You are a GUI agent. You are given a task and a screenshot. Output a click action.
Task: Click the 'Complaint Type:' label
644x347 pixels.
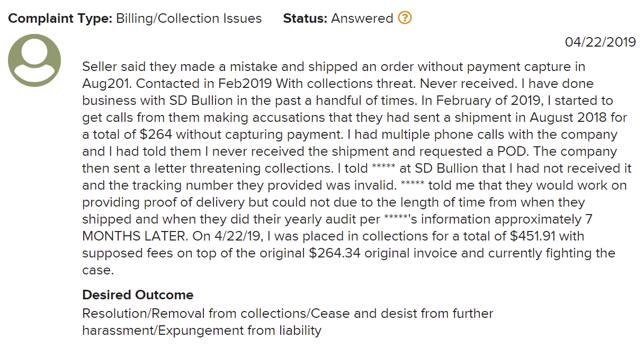[60, 19]
